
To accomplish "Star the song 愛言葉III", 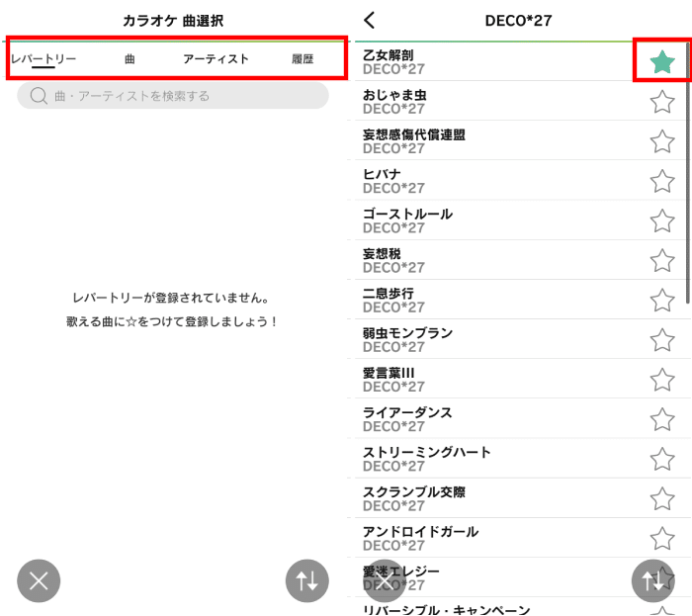I will [662, 380].
